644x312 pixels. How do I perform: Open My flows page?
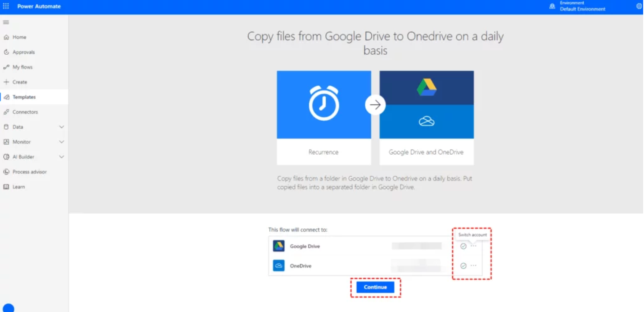click(22, 67)
